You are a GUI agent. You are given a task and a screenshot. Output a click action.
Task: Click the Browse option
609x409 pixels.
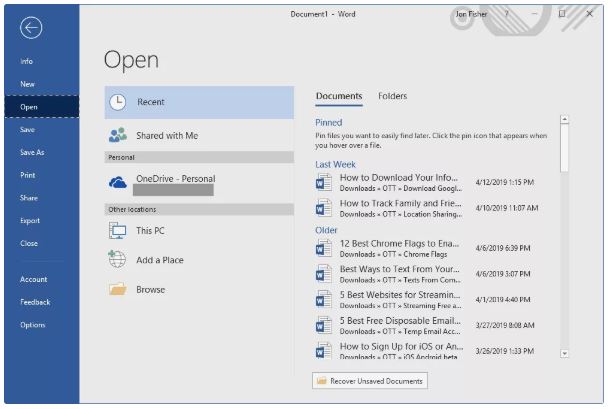click(199, 289)
